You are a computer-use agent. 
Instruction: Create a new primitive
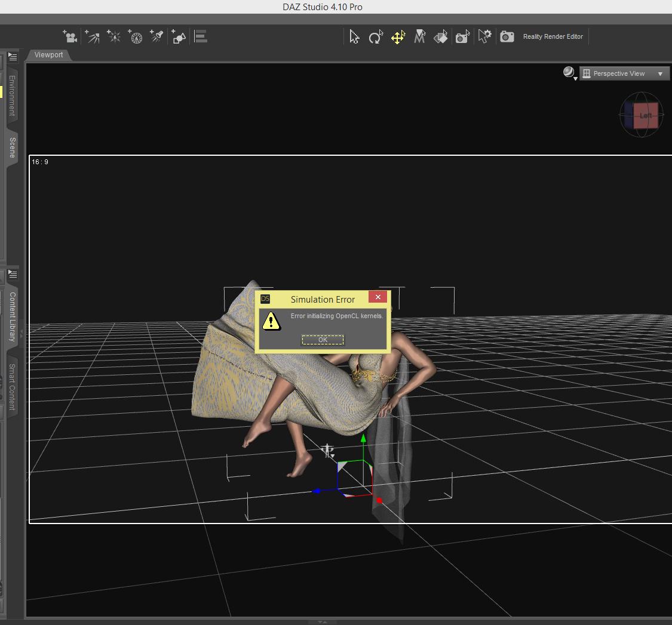179,36
